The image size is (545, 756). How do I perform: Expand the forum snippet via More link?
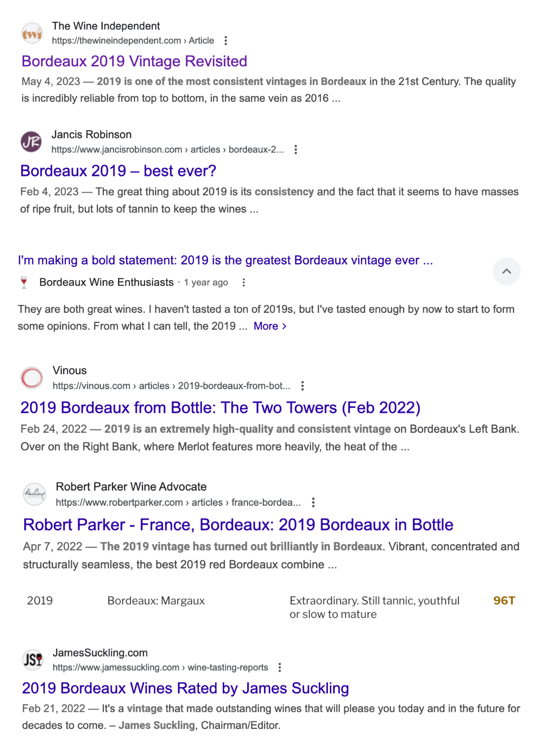270,326
